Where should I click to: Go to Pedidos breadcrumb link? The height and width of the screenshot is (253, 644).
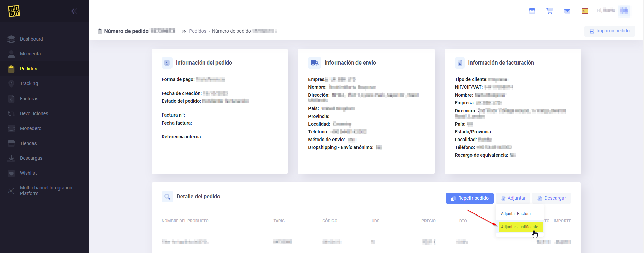point(198,31)
